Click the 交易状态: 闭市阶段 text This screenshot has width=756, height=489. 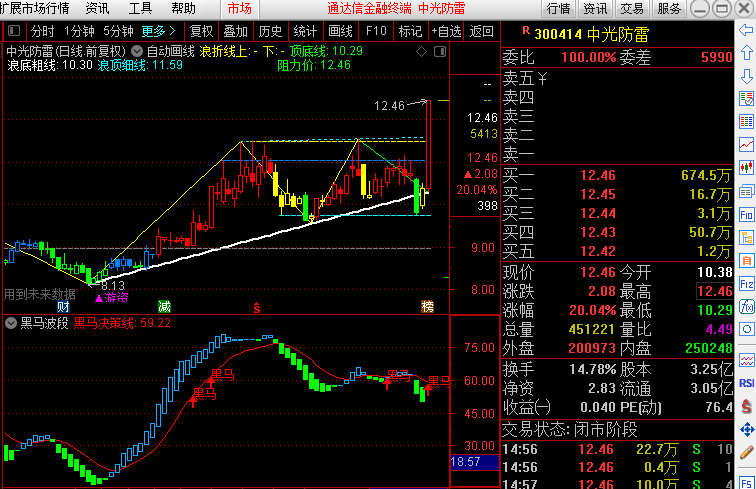[569, 429]
